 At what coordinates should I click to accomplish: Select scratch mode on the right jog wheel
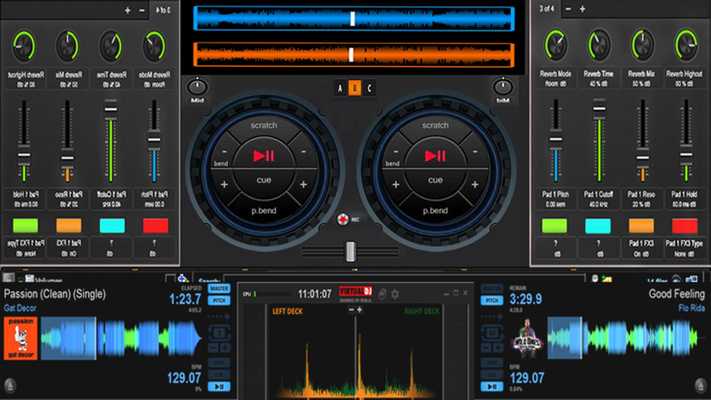click(435, 125)
